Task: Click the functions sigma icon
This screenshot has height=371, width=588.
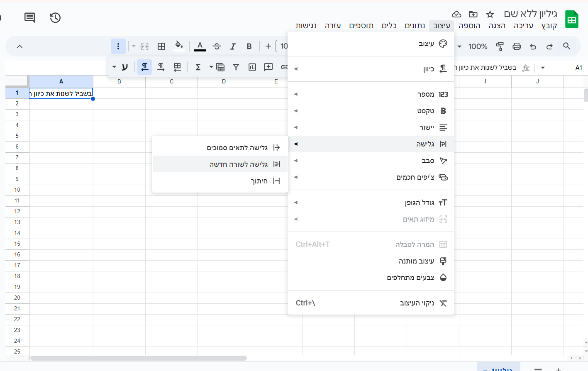Action: coord(198,67)
